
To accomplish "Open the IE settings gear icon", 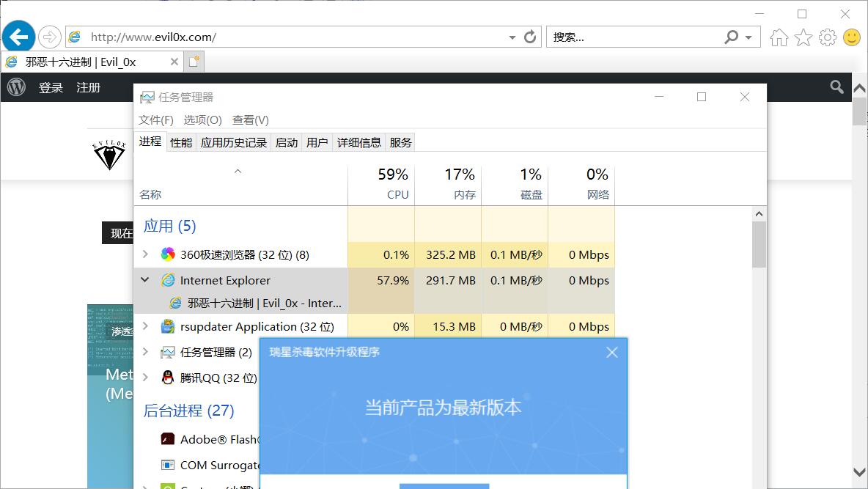I will point(828,37).
